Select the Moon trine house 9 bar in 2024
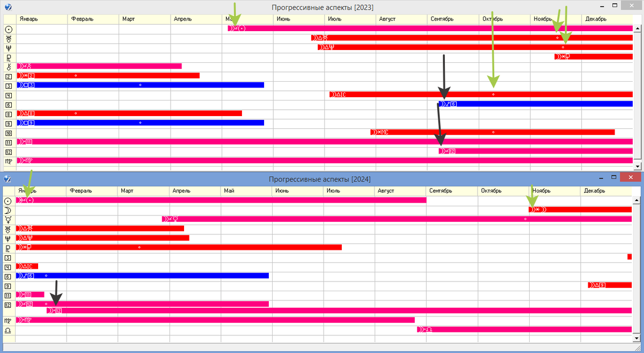The image size is (644, 353). [610, 285]
